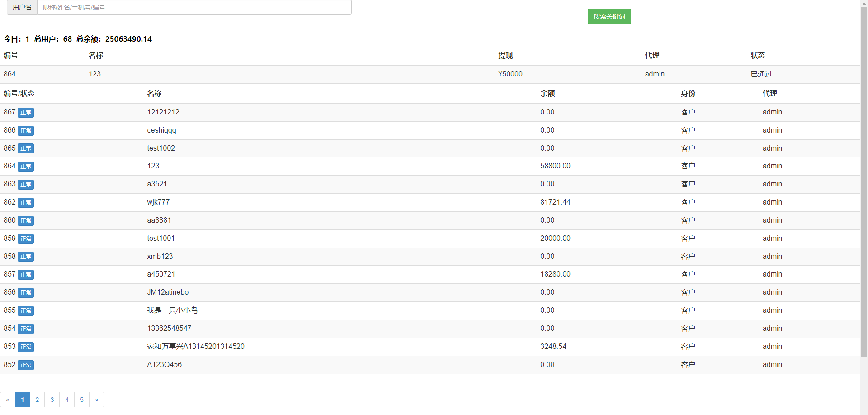Jump to page 4 of results

(67, 400)
